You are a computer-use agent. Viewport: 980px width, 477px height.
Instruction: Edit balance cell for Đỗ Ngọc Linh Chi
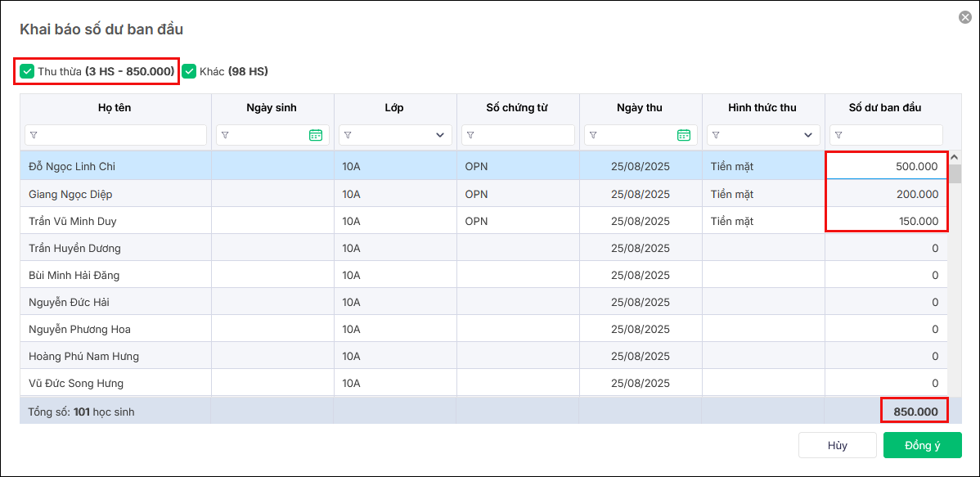point(887,167)
